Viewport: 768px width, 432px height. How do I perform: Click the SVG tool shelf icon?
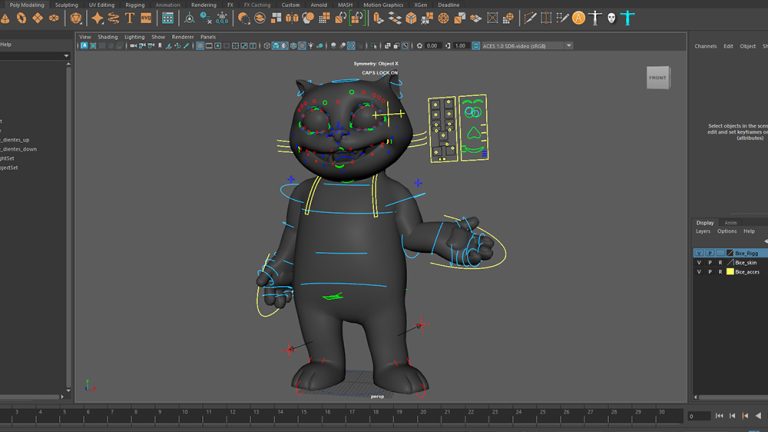pyautogui.click(x=146, y=18)
